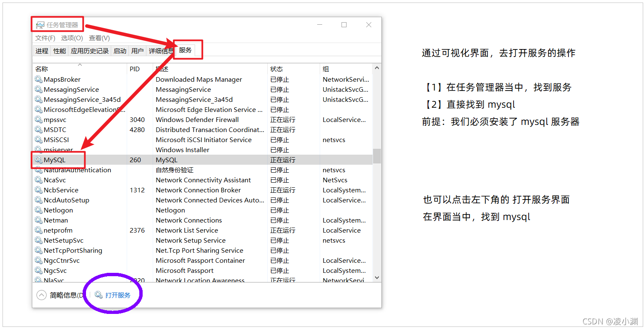Click the NetTcpPortSharing gear icon

point(39,250)
